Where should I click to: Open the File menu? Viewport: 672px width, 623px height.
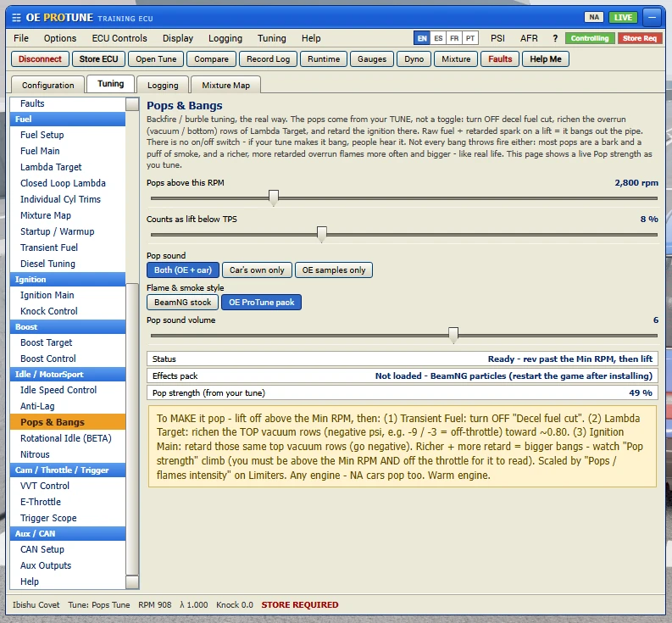(21, 38)
